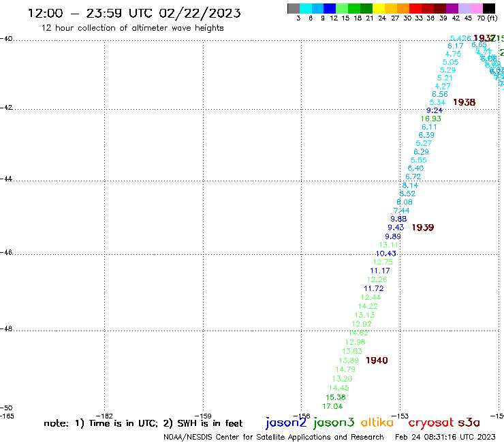Click the wave height value 6.17
The height and width of the screenshot is (443, 504).
click(456, 46)
